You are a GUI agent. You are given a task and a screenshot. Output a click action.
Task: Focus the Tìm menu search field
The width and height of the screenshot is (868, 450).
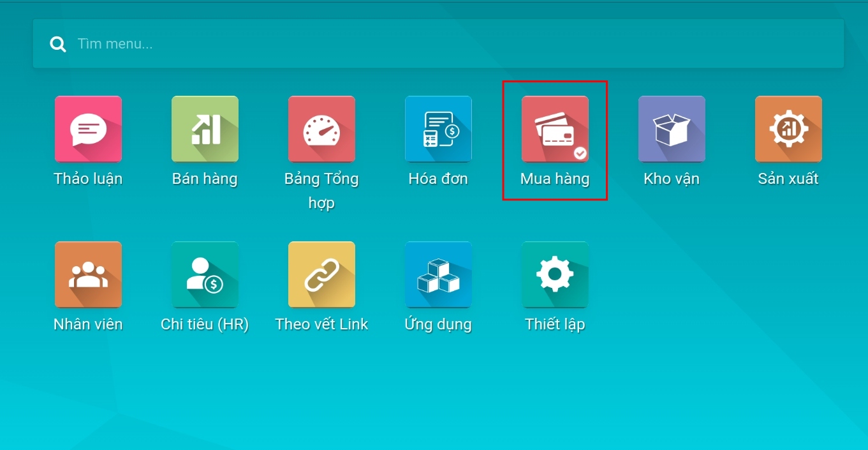point(438,43)
